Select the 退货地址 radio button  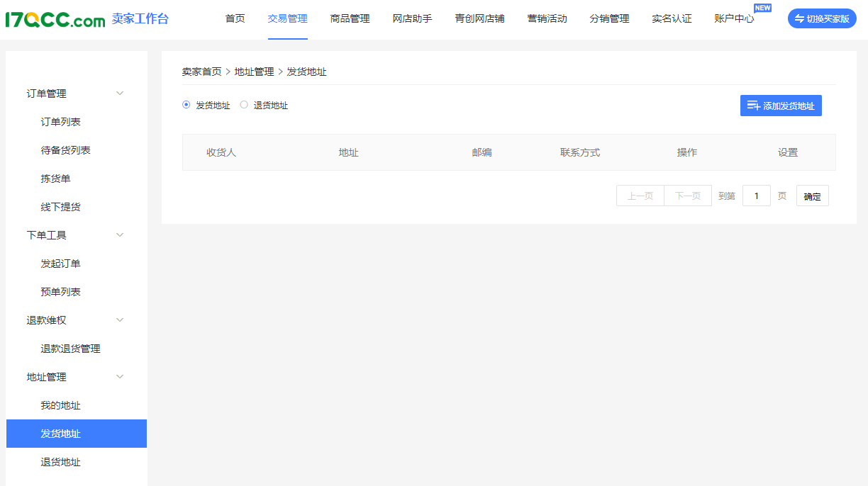(244, 105)
